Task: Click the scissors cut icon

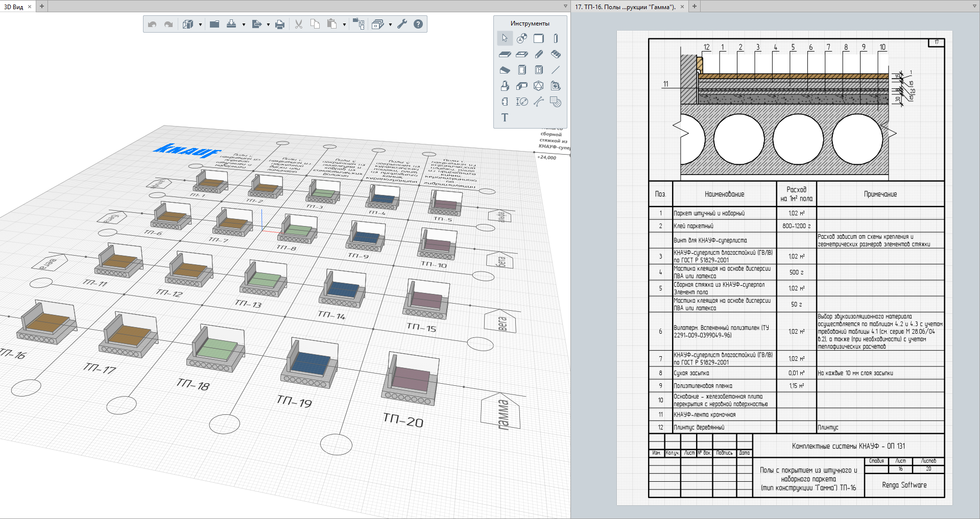Action: tap(299, 24)
